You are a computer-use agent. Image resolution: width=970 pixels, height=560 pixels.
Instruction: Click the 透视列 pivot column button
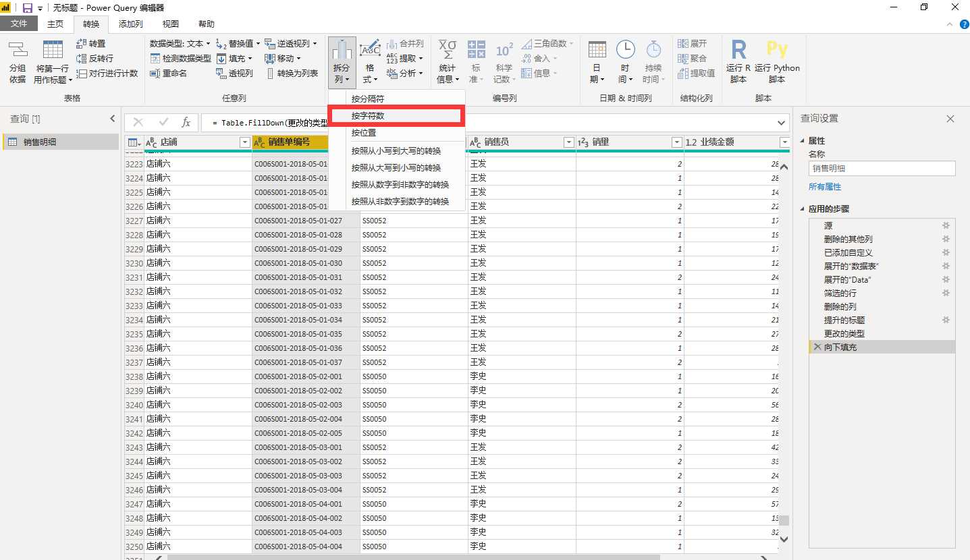pyautogui.click(x=234, y=73)
